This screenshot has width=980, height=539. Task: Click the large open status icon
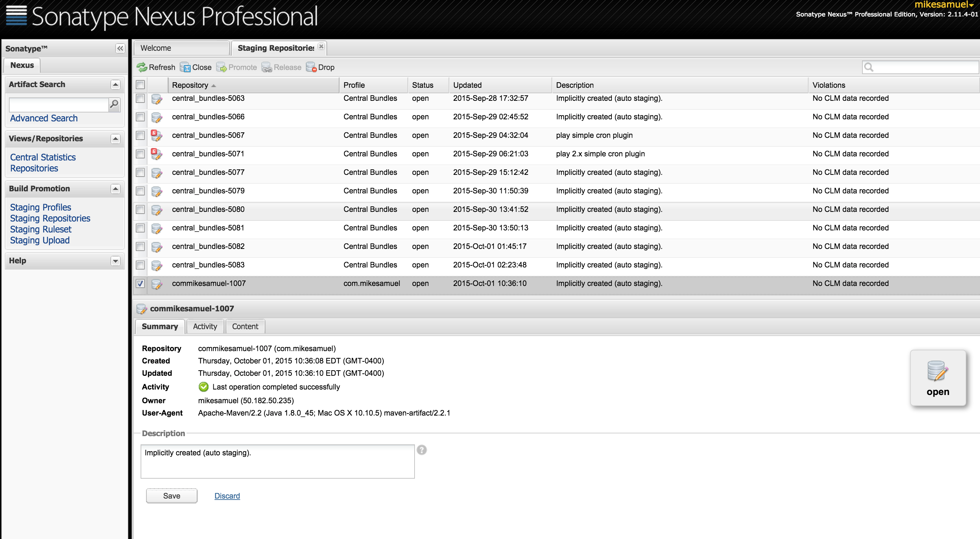pos(938,371)
